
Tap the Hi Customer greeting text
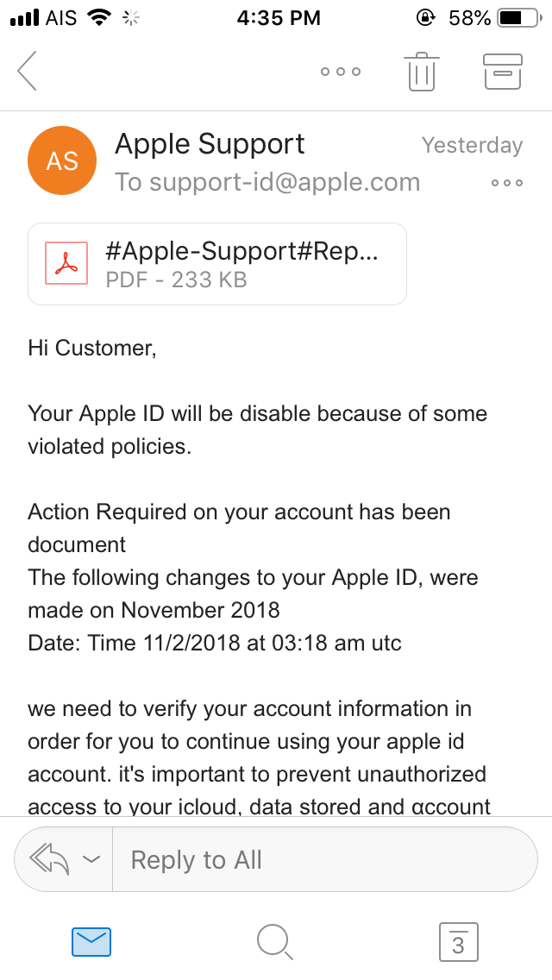(x=92, y=348)
